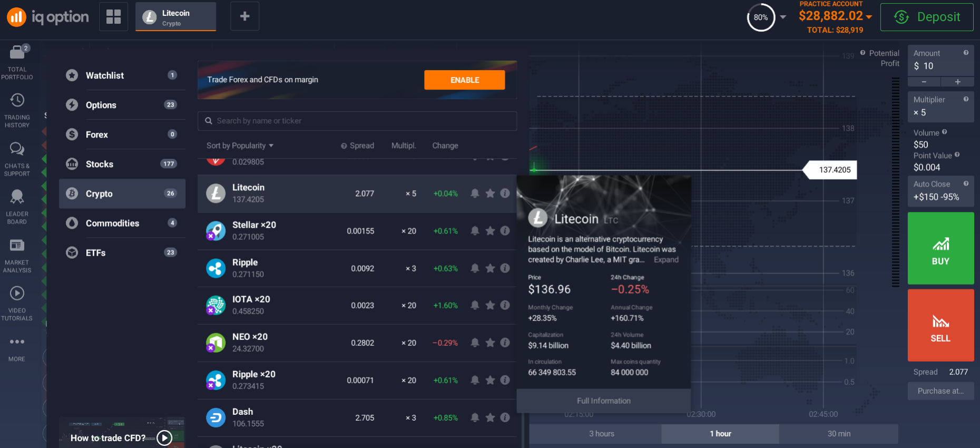Click the Search by name or ticker field
Viewport: 980px width, 448px height.
tap(357, 121)
